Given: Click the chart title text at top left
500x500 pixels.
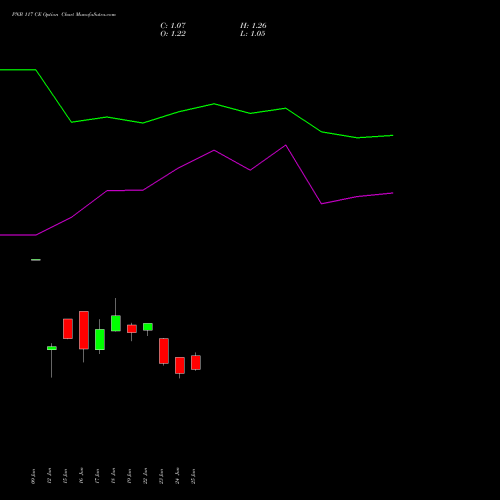Looking at the screenshot, I should click(x=64, y=15).
